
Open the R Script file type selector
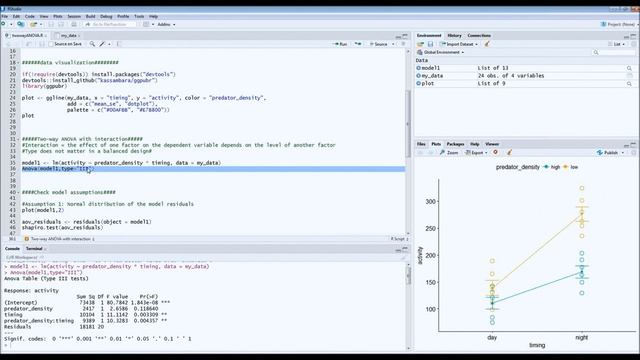coord(399,239)
